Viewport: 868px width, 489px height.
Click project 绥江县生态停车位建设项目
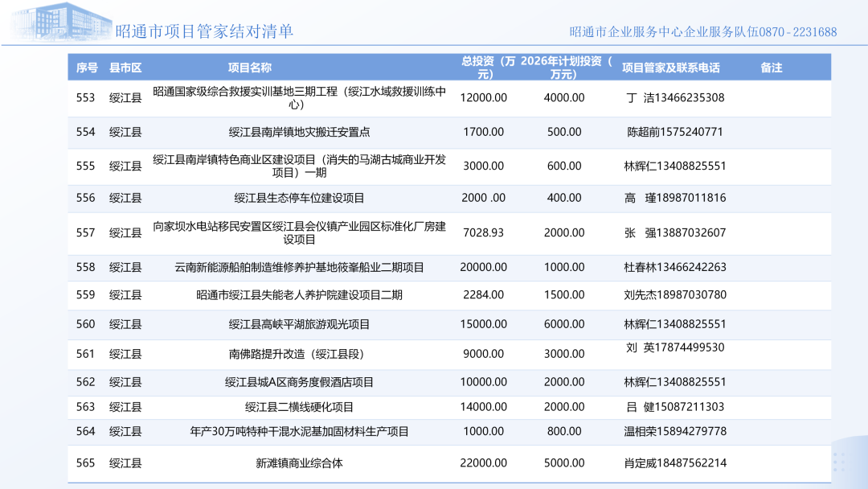tap(300, 199)
